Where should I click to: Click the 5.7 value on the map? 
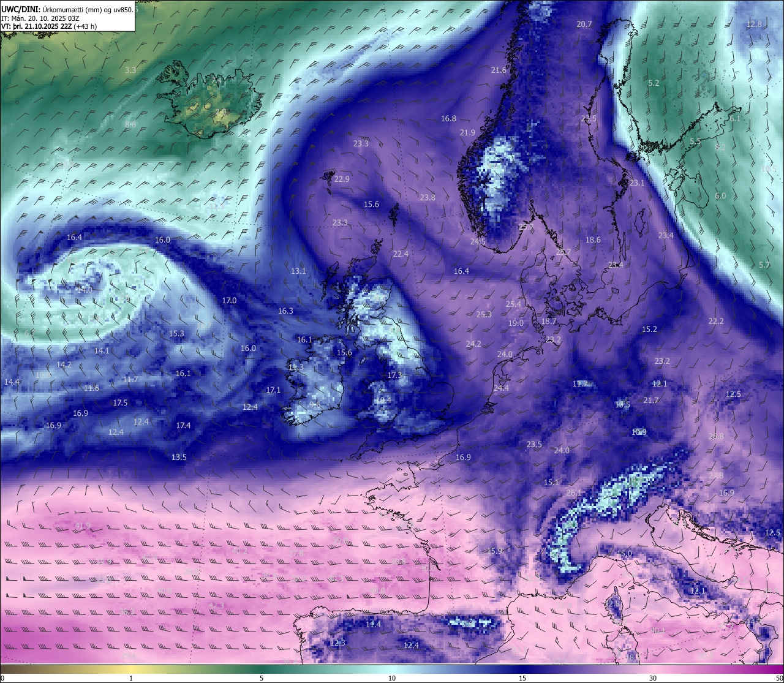[764, 265]
